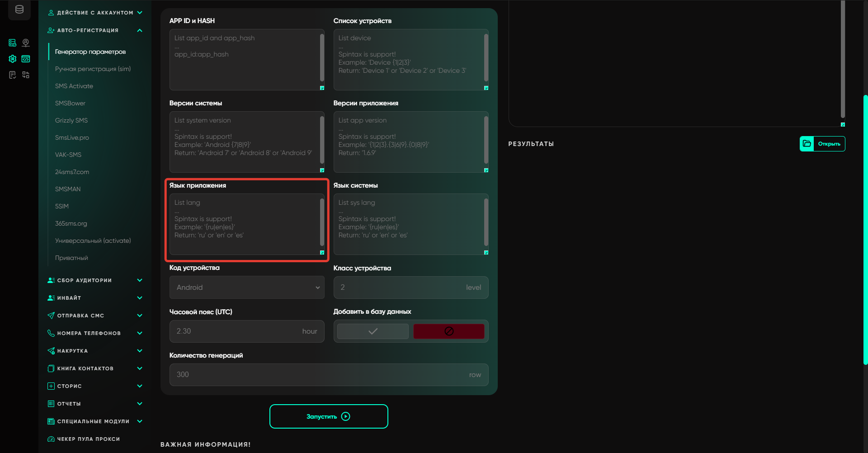Open ЧЕКЕР ПУЛА ПРОКСИ link
This screenshot has height=453, width=868.
coord(88,439)
